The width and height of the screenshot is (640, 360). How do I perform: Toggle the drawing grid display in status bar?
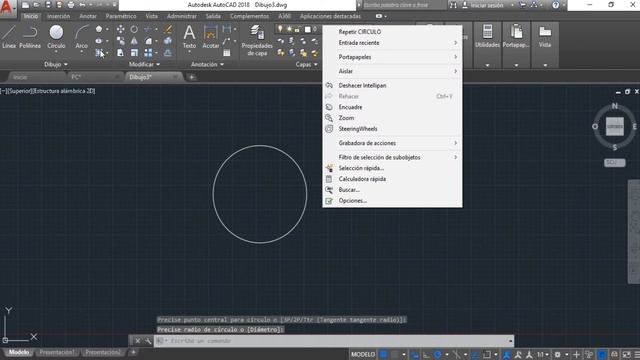point(383,354)
